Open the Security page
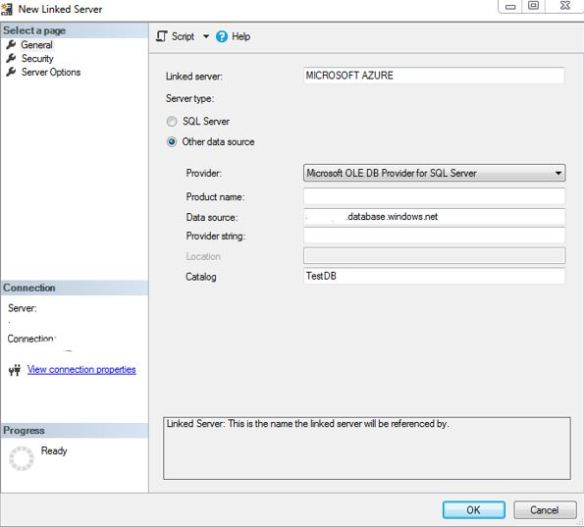Viewport: 584px width, 528px height. coord(37,58)
